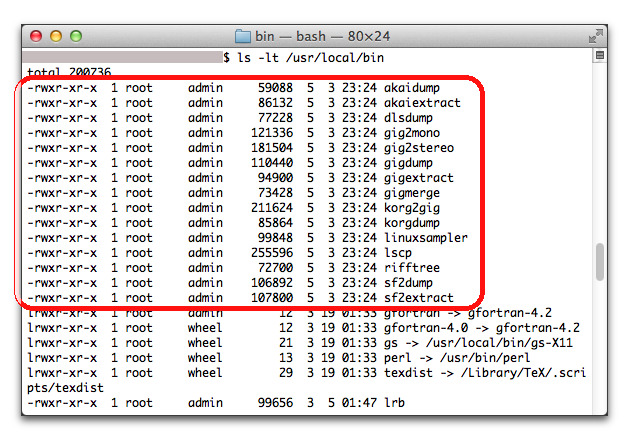Zoom the window with the green button
Viewport: 629px width, 440px height.
pos(77,35)
